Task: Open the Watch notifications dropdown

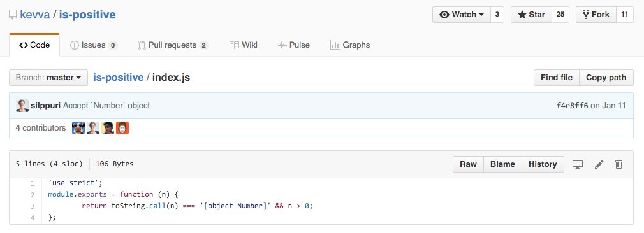Action: 461,15
